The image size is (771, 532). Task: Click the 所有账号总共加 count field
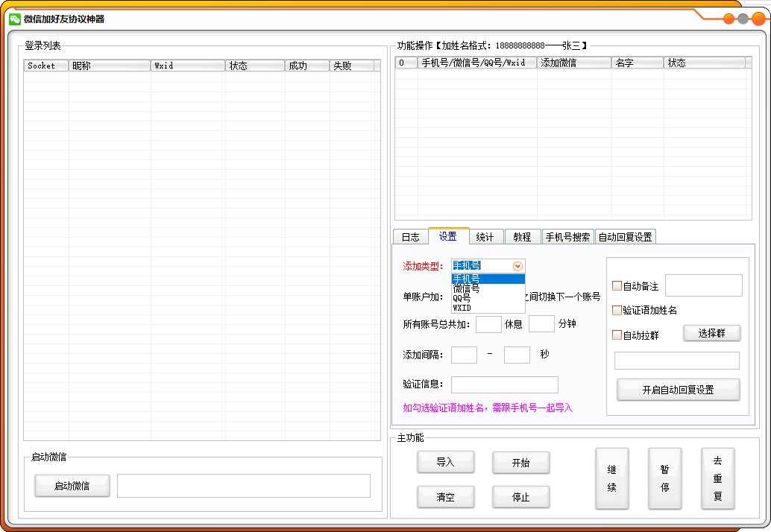pos(488,324)
